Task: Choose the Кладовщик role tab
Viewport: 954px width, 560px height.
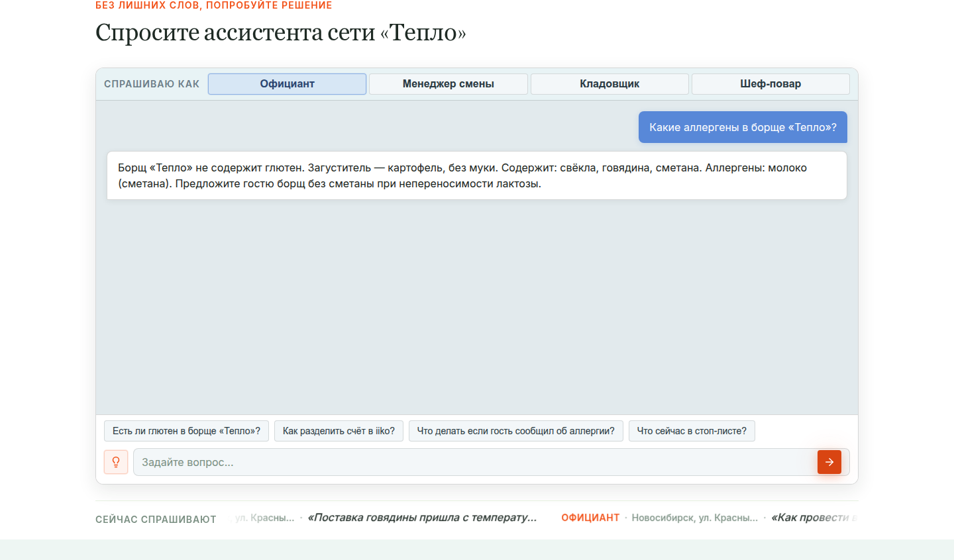Action: 609,84
